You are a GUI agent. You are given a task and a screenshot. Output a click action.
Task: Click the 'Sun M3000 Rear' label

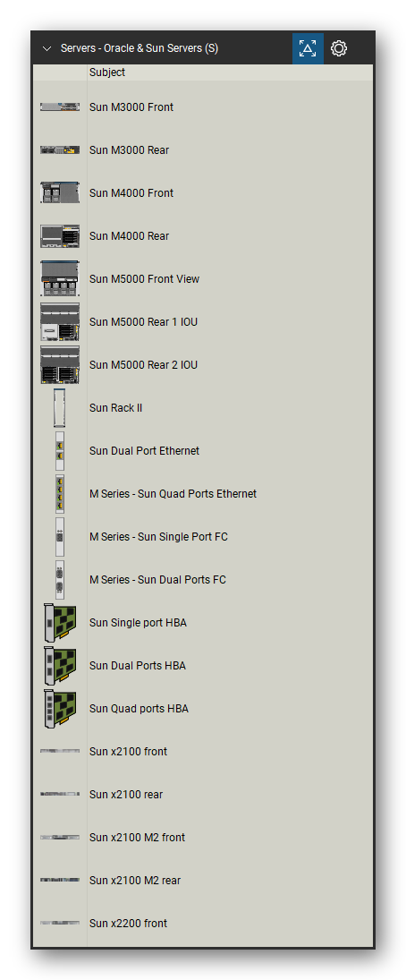coord(130,150)
